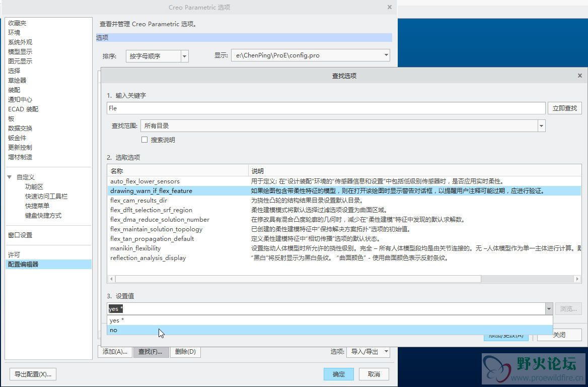Open 模型显示 category
Viewport: 588px width, 387px height.
point(20,52)
